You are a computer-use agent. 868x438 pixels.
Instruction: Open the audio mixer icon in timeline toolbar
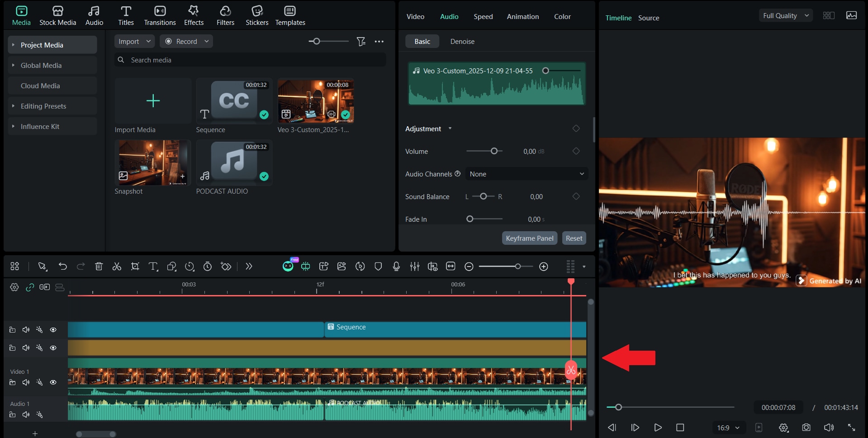click(x=415, y=267)
